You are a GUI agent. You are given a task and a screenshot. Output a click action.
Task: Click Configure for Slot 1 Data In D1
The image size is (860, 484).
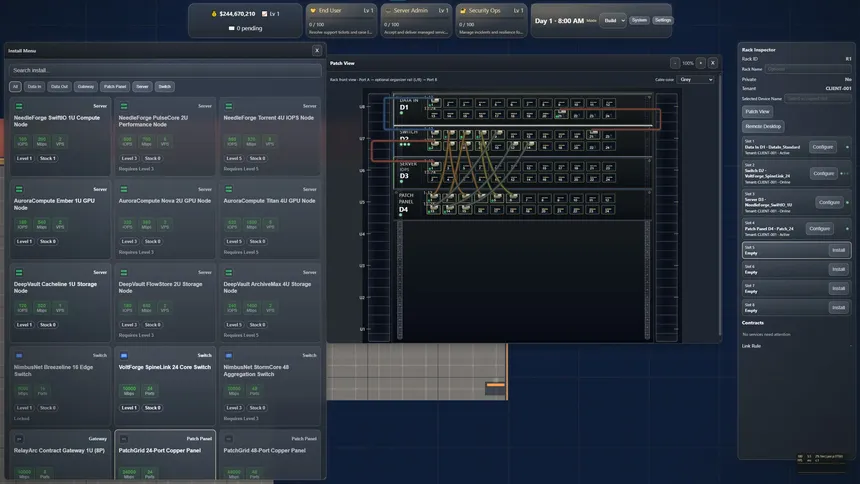822,146
